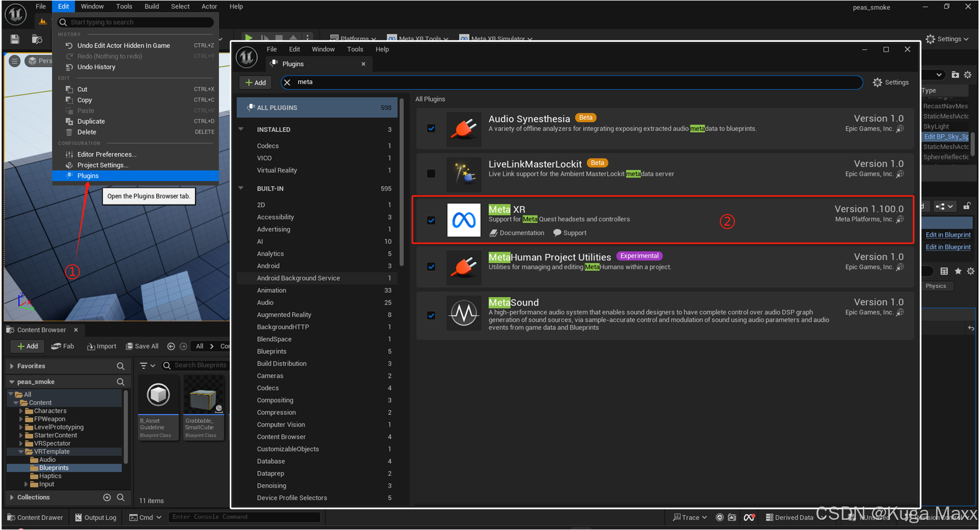The image size is (980, 530).
Task: Collapse the VRTemplate folder arrow
Action: tap(21, 451)
